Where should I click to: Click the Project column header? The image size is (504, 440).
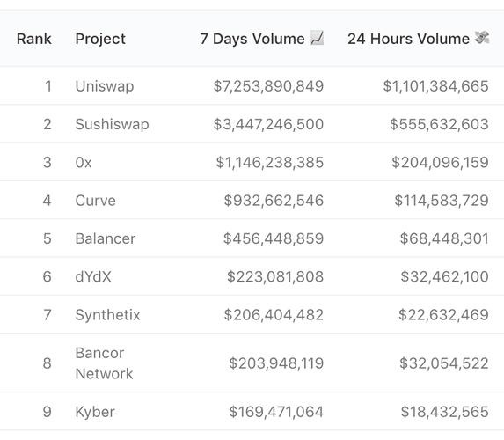[x=100, y=39]
